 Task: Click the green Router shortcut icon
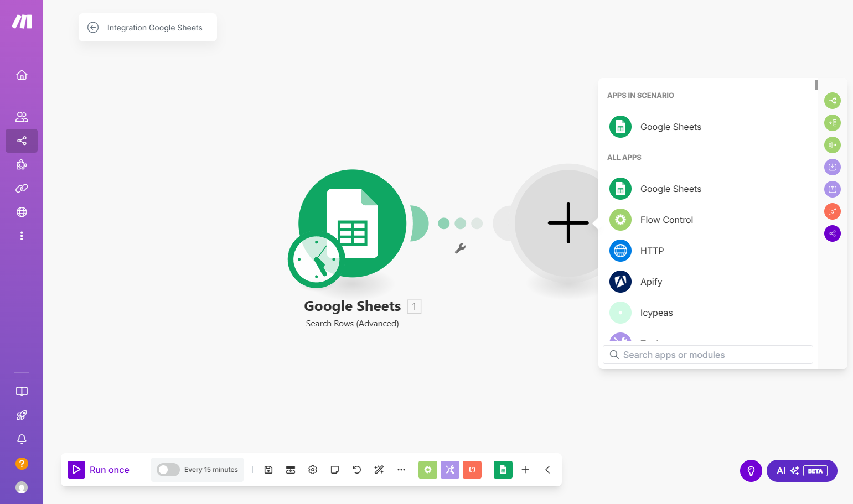click(x=833, y=101)
